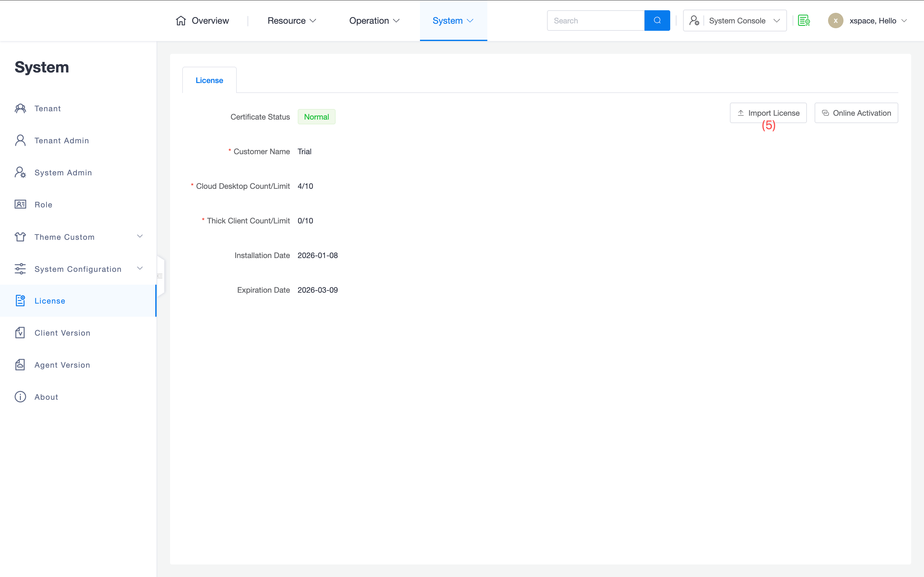Click the System Admin gear-person icon
This screenshot has width=924, height=577.
click(20, 172)
